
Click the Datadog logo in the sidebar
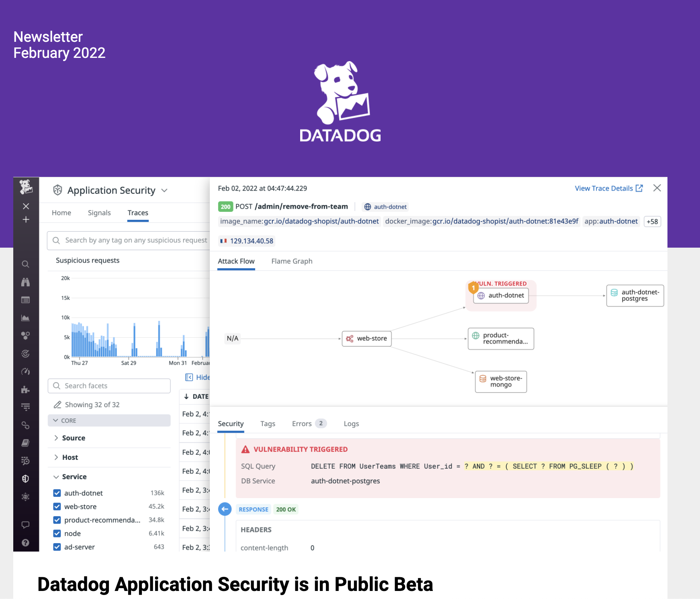pos(26,187)
